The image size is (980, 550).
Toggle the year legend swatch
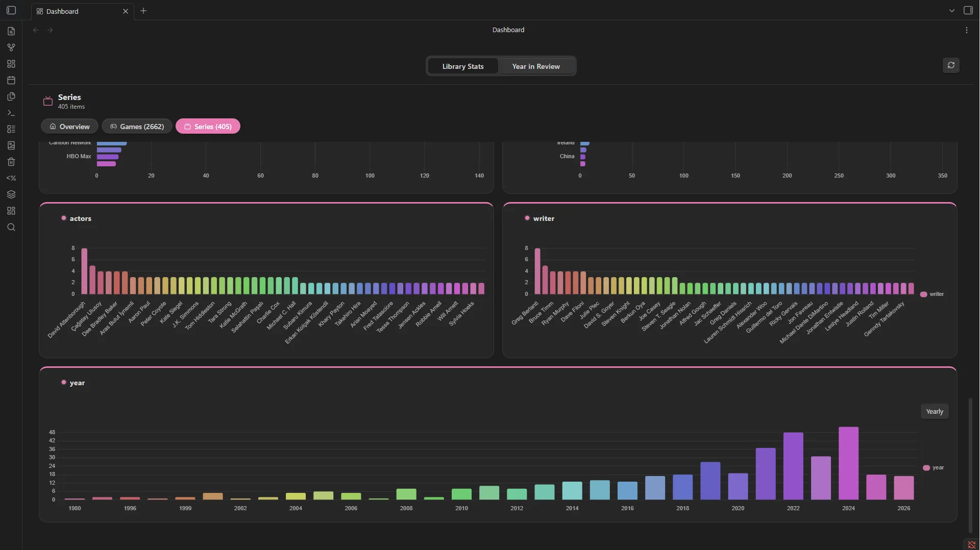coord(926,468)
